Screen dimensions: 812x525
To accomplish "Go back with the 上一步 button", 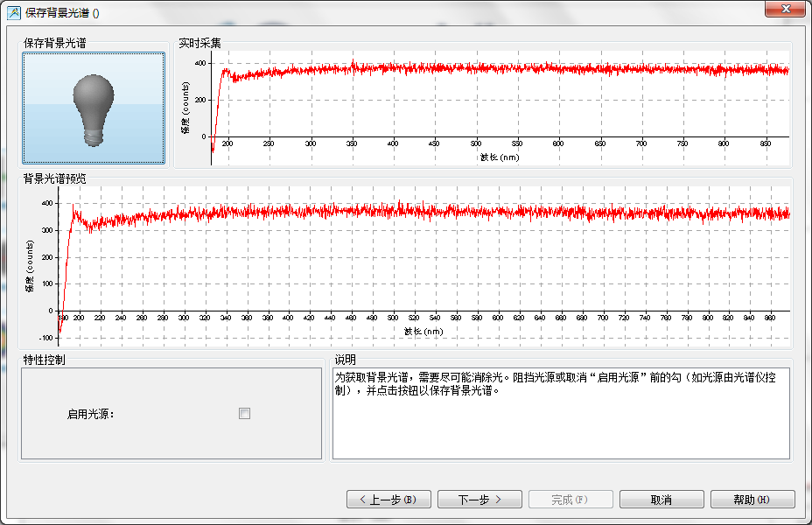I will click(388, 500).
